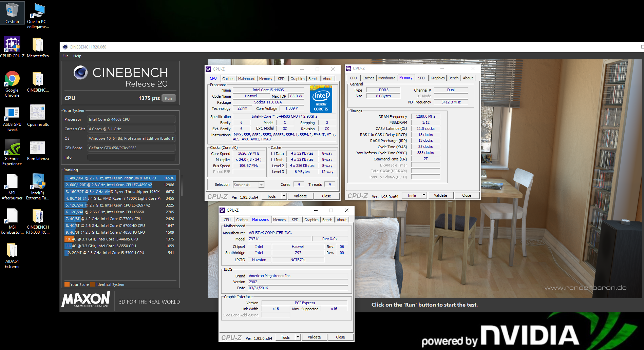
Task: Launch Intel(R) Extreme Tuning icon
Action: [38, 187]
